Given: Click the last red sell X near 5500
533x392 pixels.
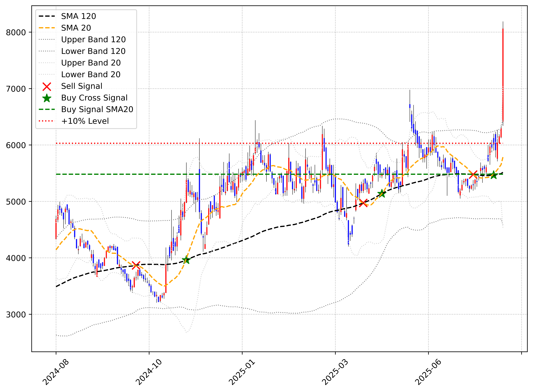Looking at the screenshot, I should coord(473,175).
